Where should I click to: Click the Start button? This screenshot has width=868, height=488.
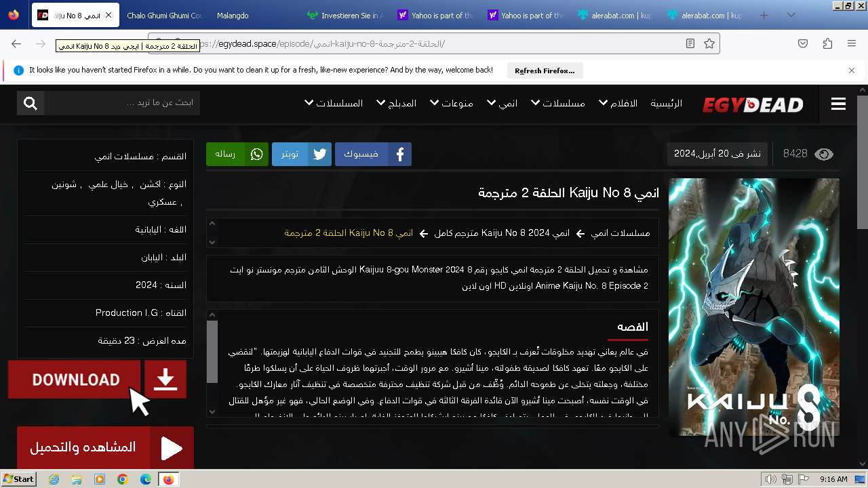pyautogui.click(x=19, y=479)
